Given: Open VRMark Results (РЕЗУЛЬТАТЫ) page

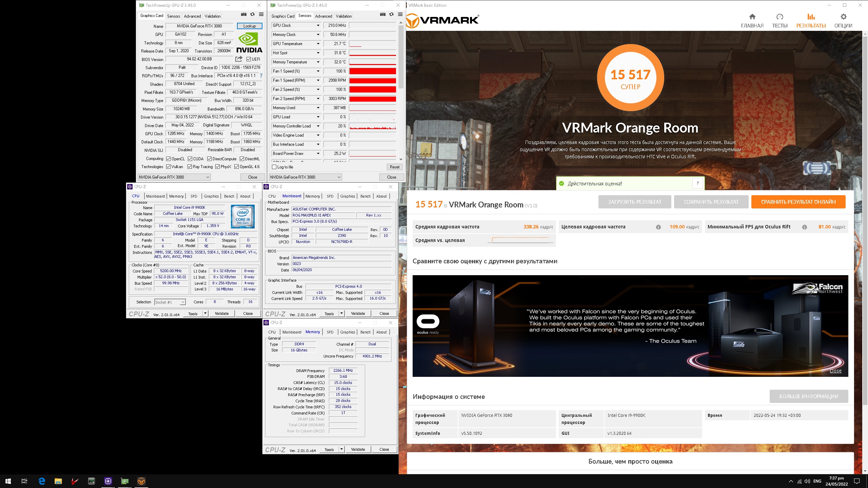Looking at the screenshot, I should click(x=811, y=21).
